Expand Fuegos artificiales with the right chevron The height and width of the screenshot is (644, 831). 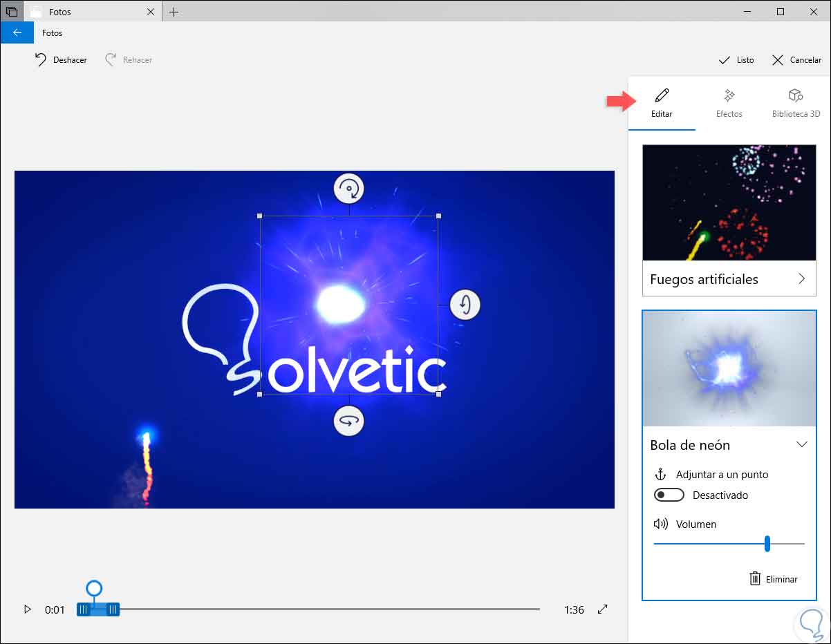click(x=802, y=279)
